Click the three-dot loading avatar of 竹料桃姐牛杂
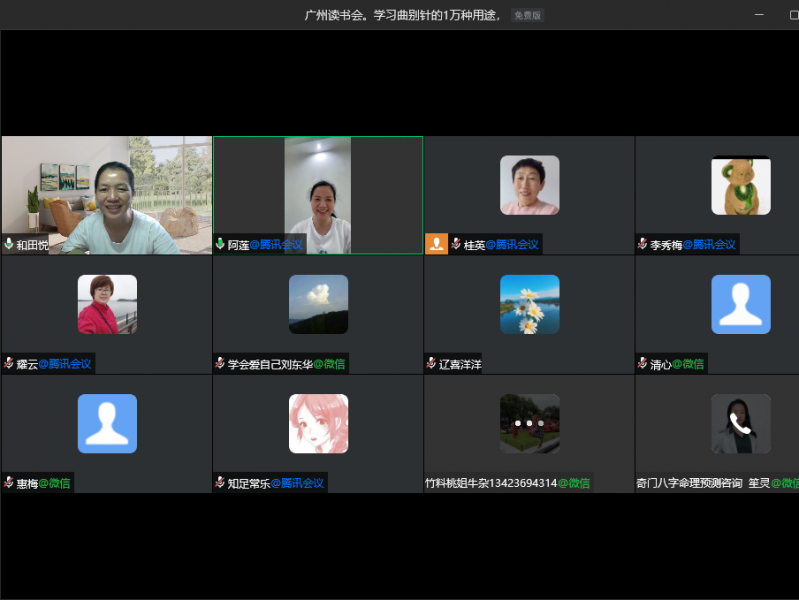Screen dimensions: 799x600 pos(529,424)
